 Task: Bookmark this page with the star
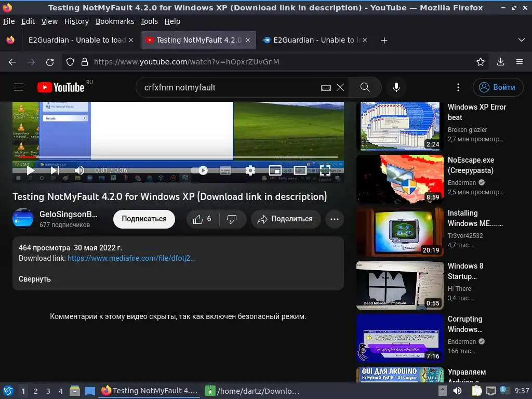tap(481, 62)
